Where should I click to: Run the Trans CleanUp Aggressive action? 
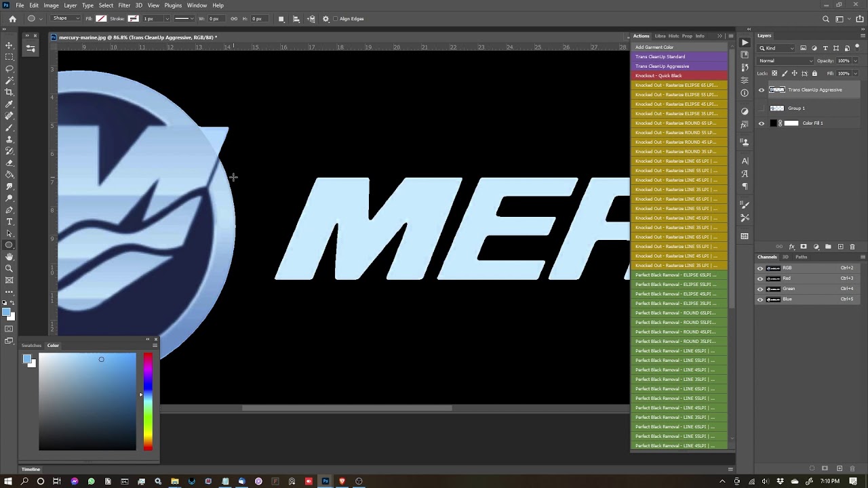(x=679, y=66)
